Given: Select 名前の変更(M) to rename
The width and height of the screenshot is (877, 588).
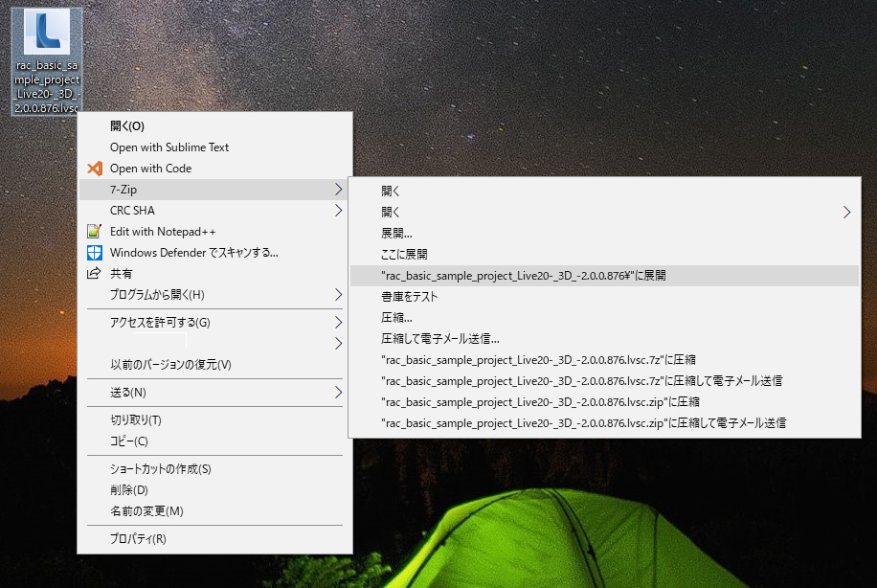Looking at the screenshot, I should (214, 510).
